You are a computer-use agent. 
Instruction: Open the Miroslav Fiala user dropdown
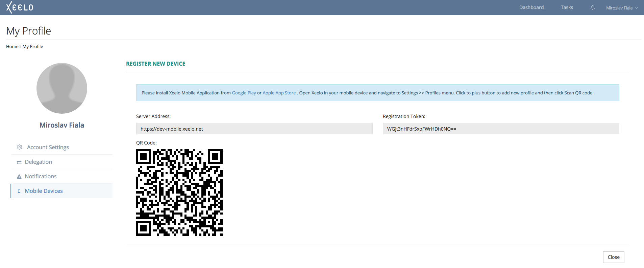[622, 8]
